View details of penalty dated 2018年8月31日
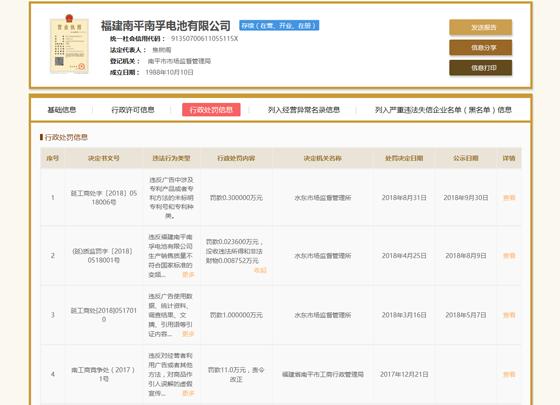Screen dimensions: 560x405 [x=509, y=198]
